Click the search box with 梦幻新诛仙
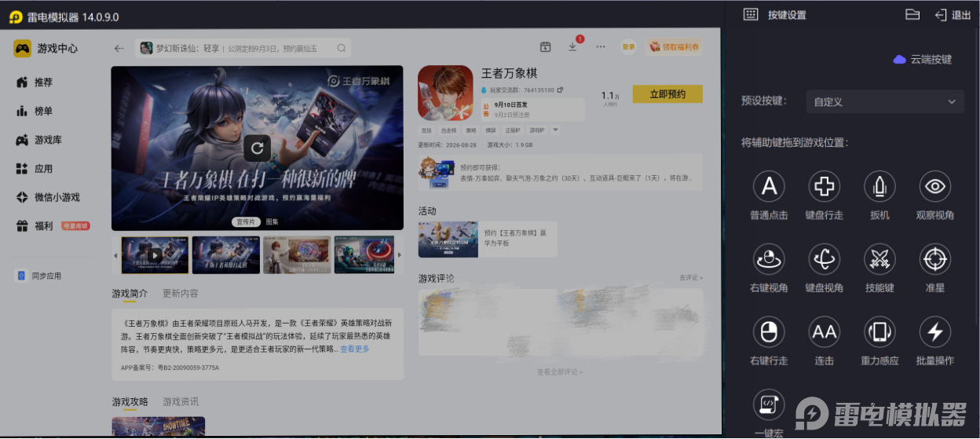The image size is (980, 439). tap(243, 48)
